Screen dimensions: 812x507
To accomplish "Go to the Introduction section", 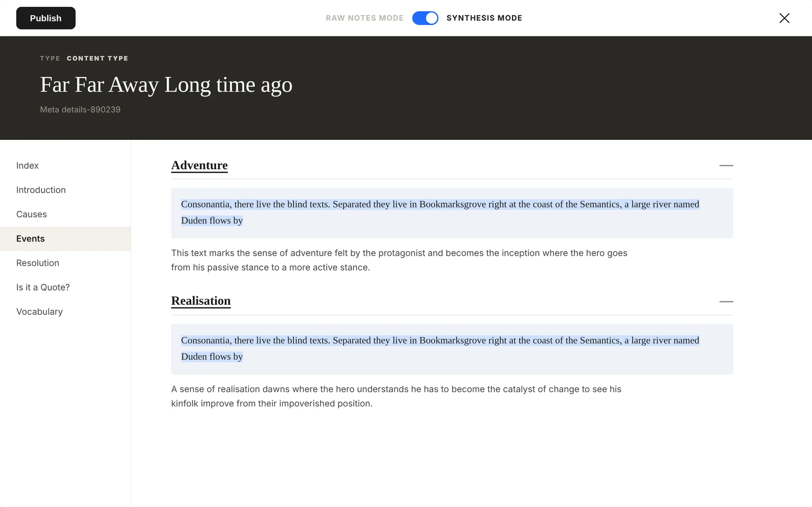I will [x=65, y=190].
